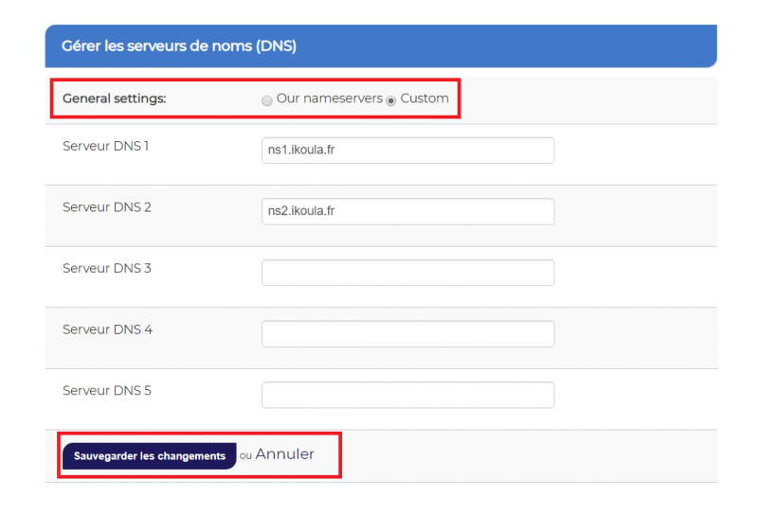Click the "Serveur DNS 3" label
This screenshot has width=758, height=532.
click(107, 268)
